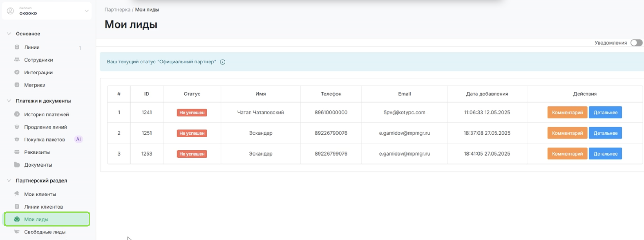The image size is (644, 240).
Task: Collapse the Основное section
Action: point(9,34)
